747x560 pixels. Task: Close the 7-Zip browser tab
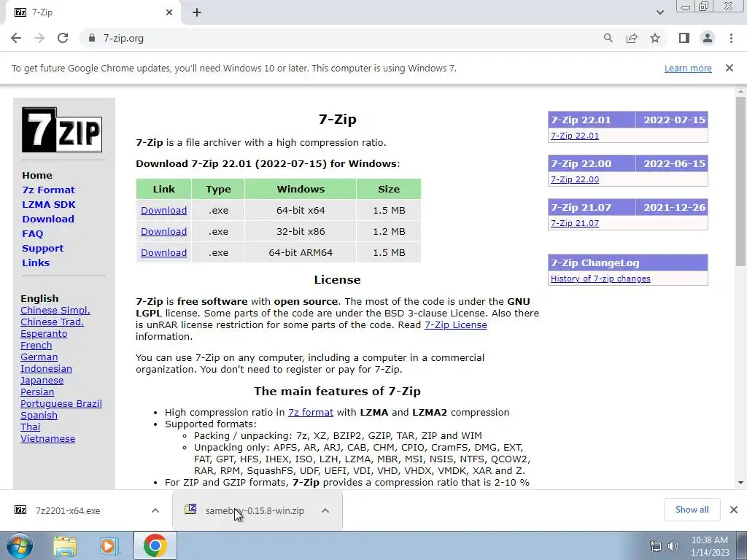pyautogui.click(x=169, y=12)
